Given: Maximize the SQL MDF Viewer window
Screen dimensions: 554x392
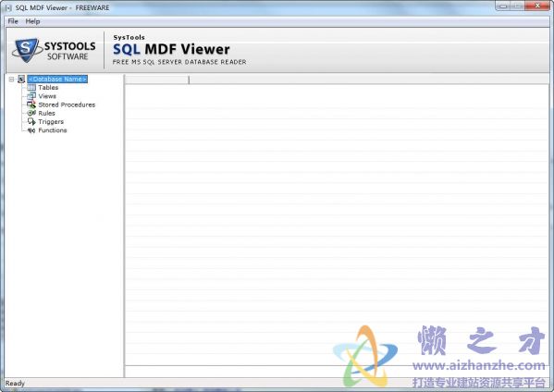Looking at the screenshot, I should click(x=518, y=6).
